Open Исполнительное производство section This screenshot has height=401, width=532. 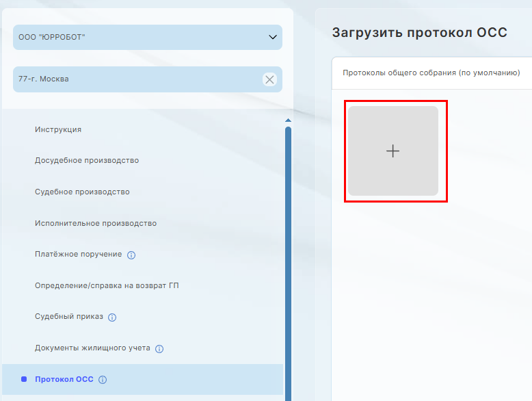[x=96, y=224]
